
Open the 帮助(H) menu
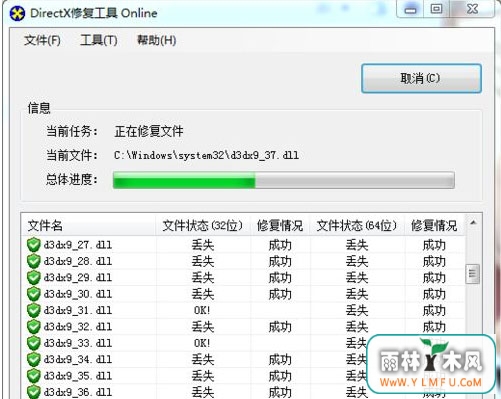point(157,41)
